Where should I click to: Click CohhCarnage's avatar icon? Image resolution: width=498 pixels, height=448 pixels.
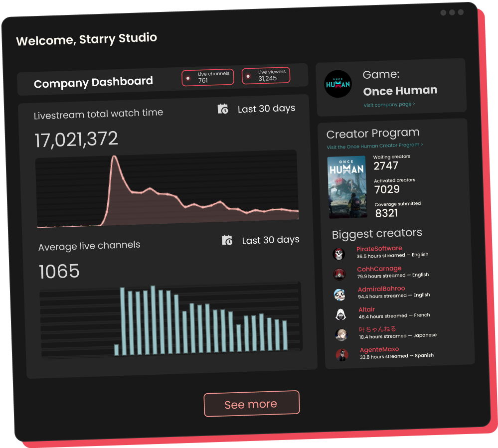(x=340, y=274)
